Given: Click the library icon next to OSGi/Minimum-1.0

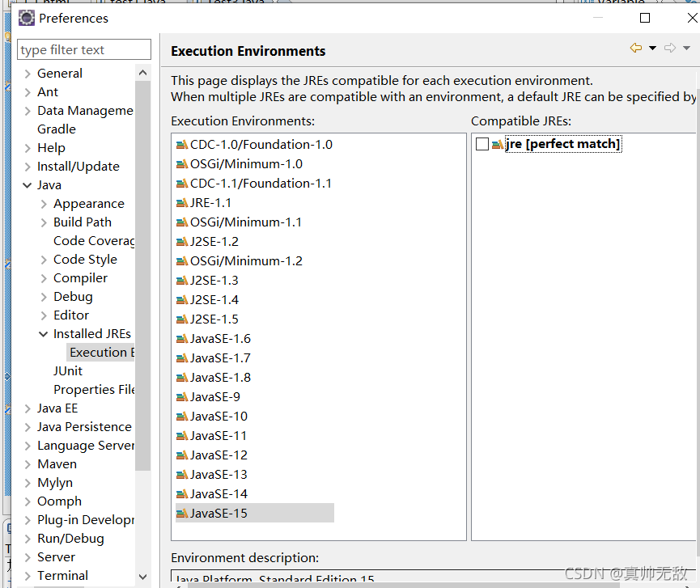Looking at the screenshot, I should point(182,163).
